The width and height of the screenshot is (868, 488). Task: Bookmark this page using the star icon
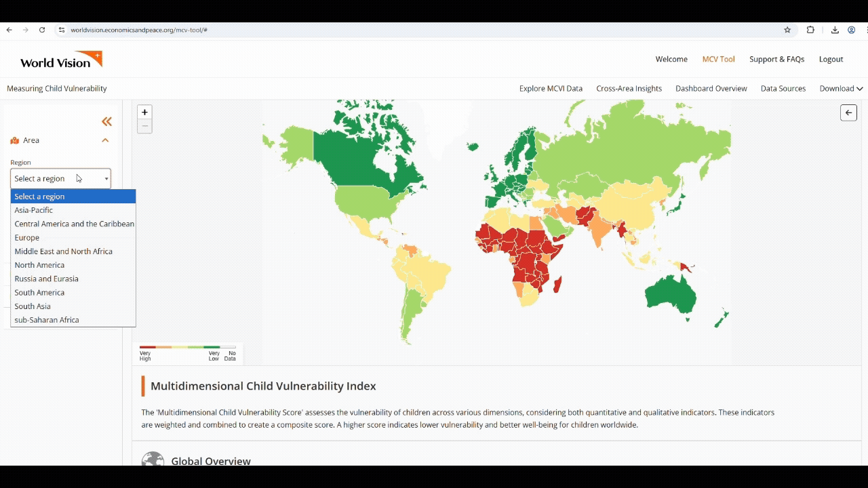[x=787, y=30]
